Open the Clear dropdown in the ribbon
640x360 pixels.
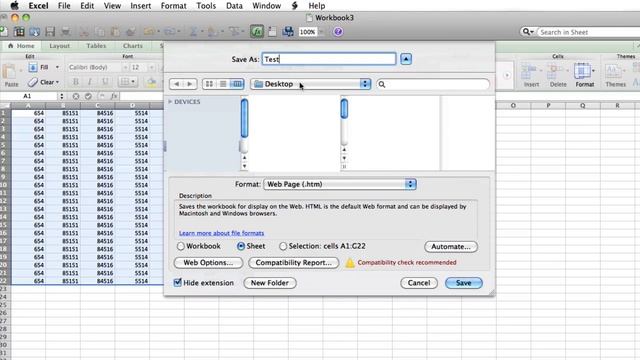(57, 82)
